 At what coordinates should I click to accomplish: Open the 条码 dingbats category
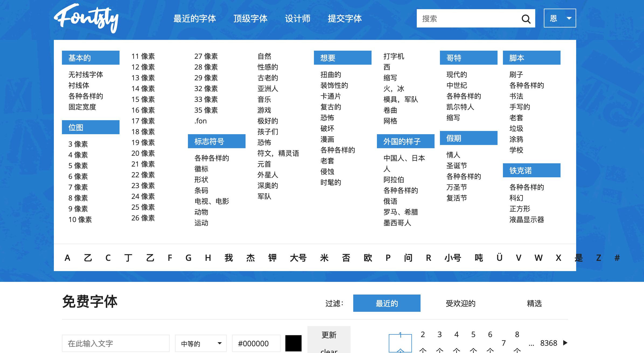pyautogui.click(x=201, y=191)
